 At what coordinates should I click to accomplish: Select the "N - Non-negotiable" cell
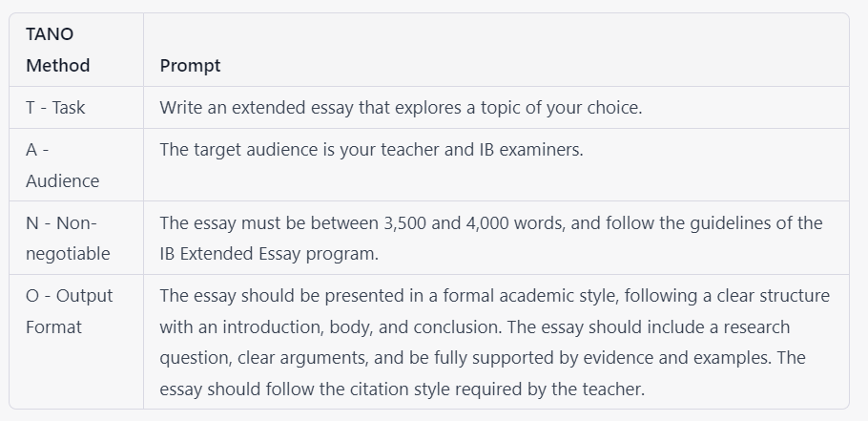click(68, 238)
